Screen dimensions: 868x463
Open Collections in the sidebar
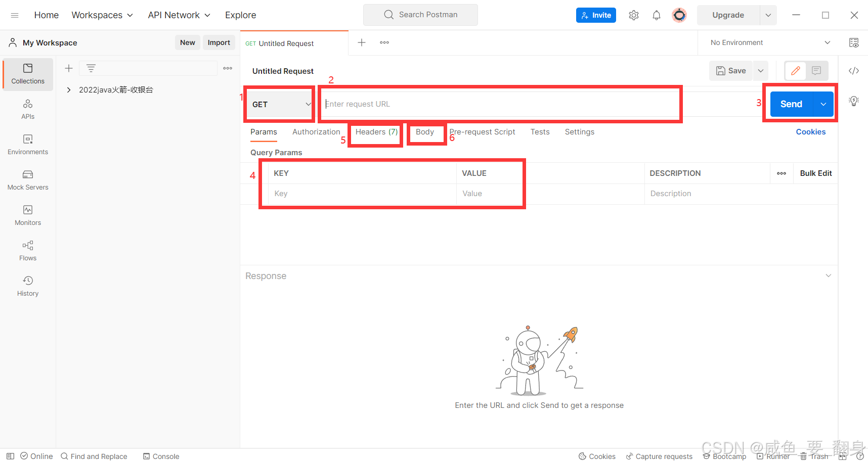tap(28, 74)
